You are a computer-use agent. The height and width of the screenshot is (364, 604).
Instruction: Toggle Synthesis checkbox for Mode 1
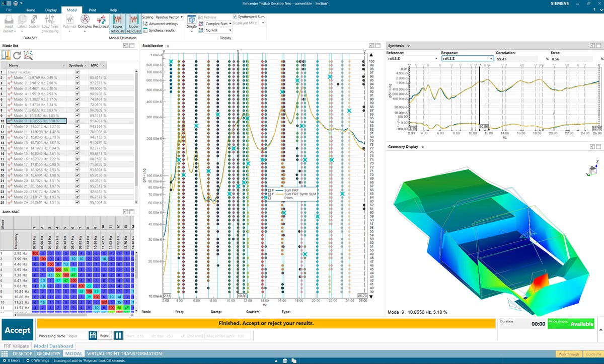[77, 78]
